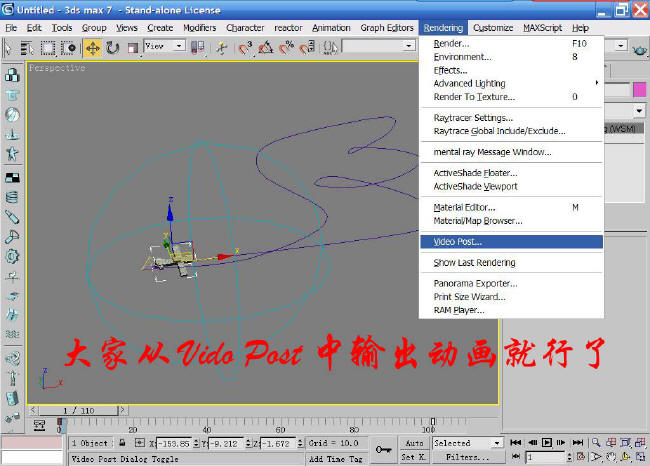Viewport: 650px width, 466px height.
Task: Open the Modifiers menu
Action: tap(199, 28)
